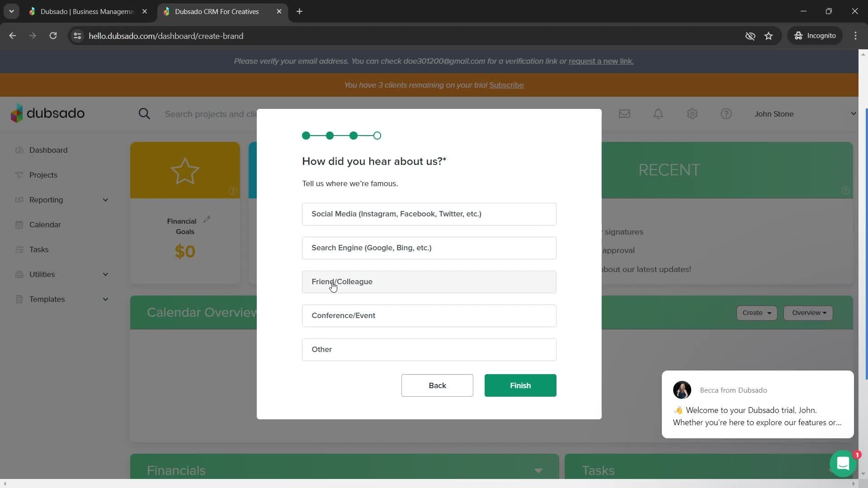Open Projects in sidebar
This screenshot has width=868, height=488.
[43, 175]
